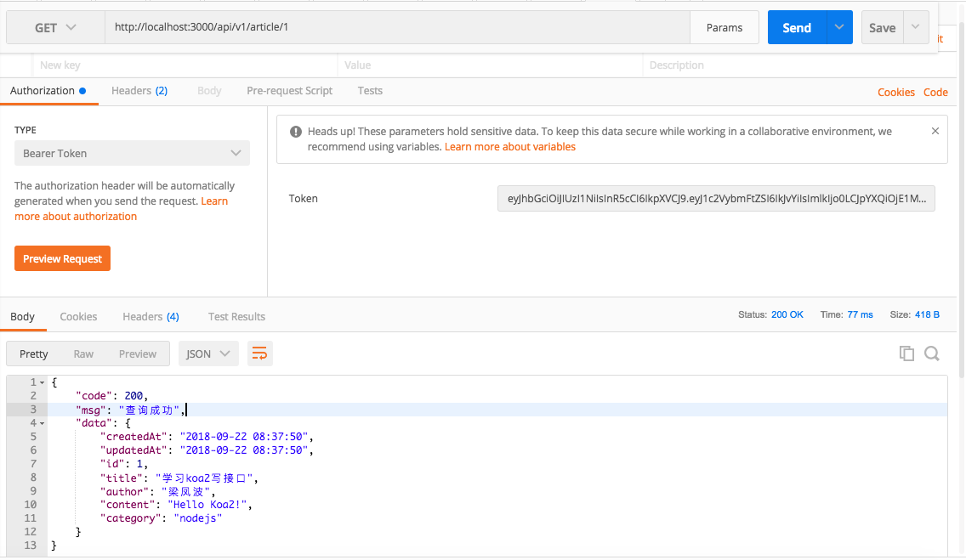Open the JSON format dropdown
Viewport: 966px width, 560px height.
[x=208, y=354]
